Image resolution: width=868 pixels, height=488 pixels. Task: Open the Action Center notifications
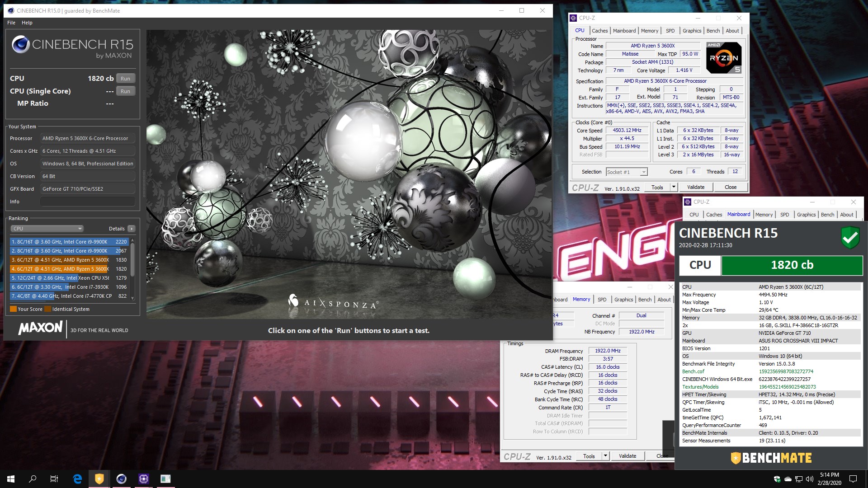[853, 479]
